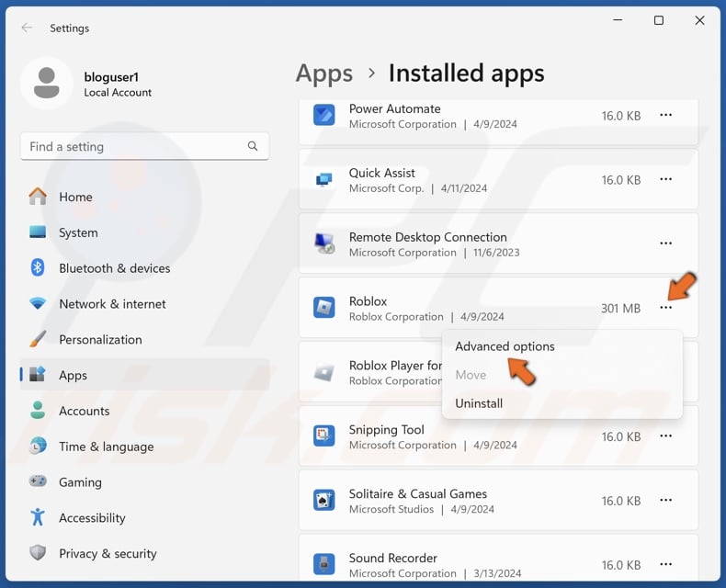
Task: Open three-dot menu for Sound Recorder
Action: pos(665,564)
